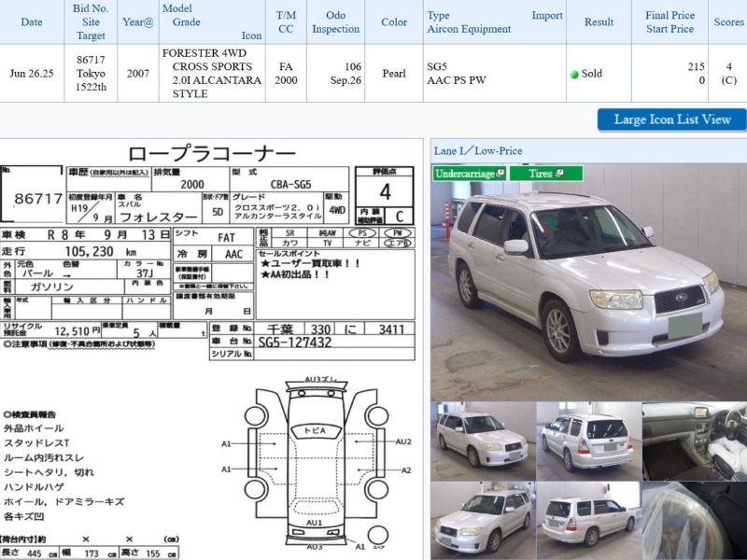Open the Tires photo button
Viewport: 747px width, 560px height.
coord(546,174)
